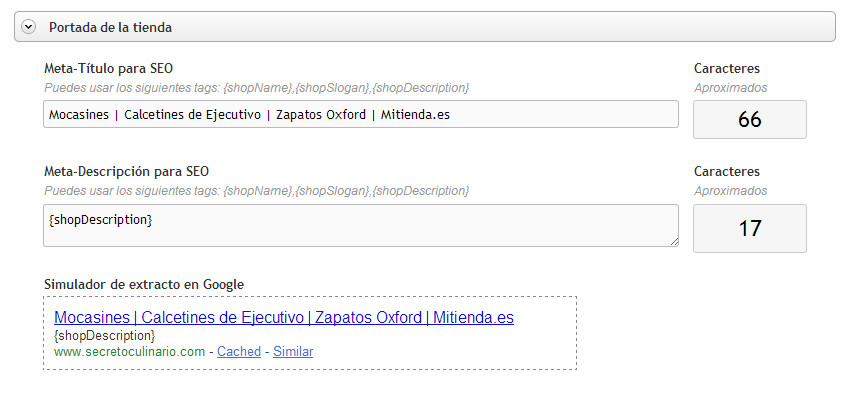Click the Caracteres label above 66
The width and height of the screenshot is (850, 402).
(727, 69)
